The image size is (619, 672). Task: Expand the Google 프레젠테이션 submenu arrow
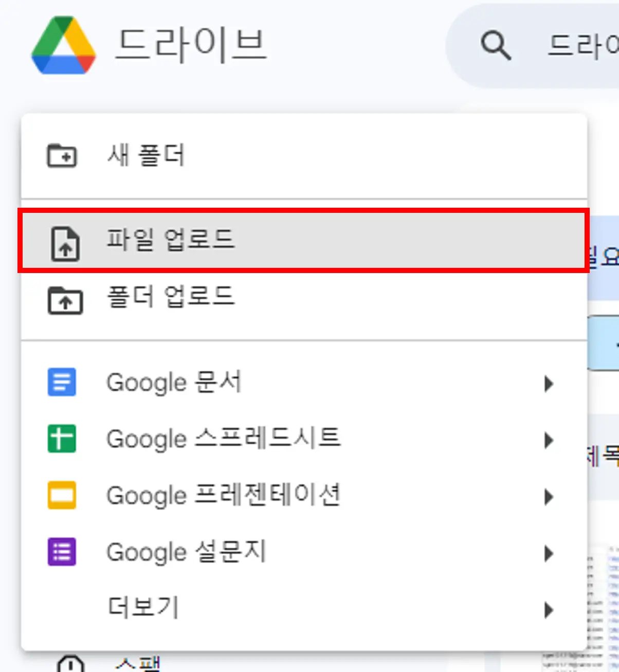549,497
